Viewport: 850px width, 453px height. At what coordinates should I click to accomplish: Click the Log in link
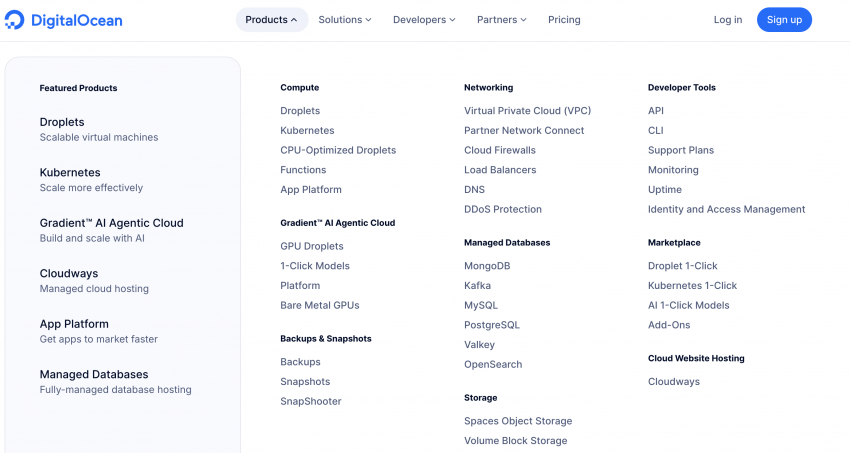[727, 20]
